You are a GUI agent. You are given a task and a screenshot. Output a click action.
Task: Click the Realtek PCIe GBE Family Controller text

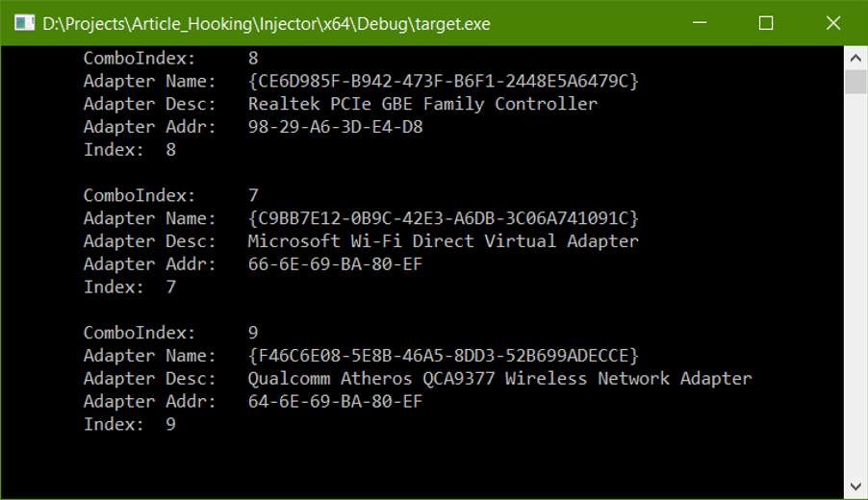[x=422, y=104]
